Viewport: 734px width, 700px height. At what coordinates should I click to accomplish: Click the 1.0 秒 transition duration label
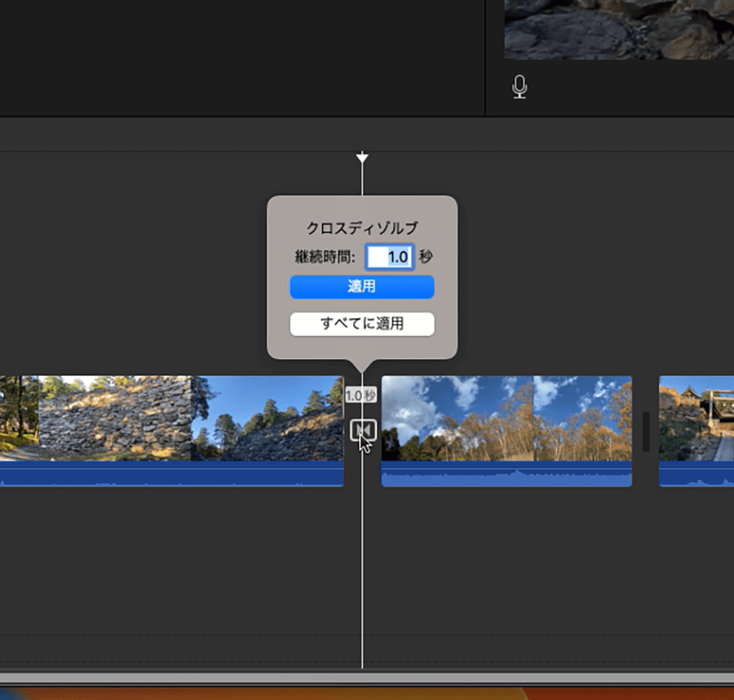pyautogui.click(x=361, y=396)
